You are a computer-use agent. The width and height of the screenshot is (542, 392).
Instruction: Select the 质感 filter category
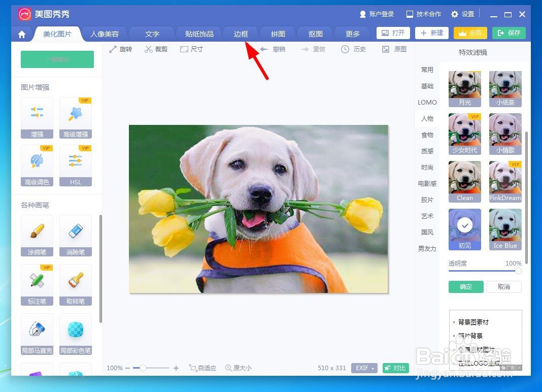[427, 151]
